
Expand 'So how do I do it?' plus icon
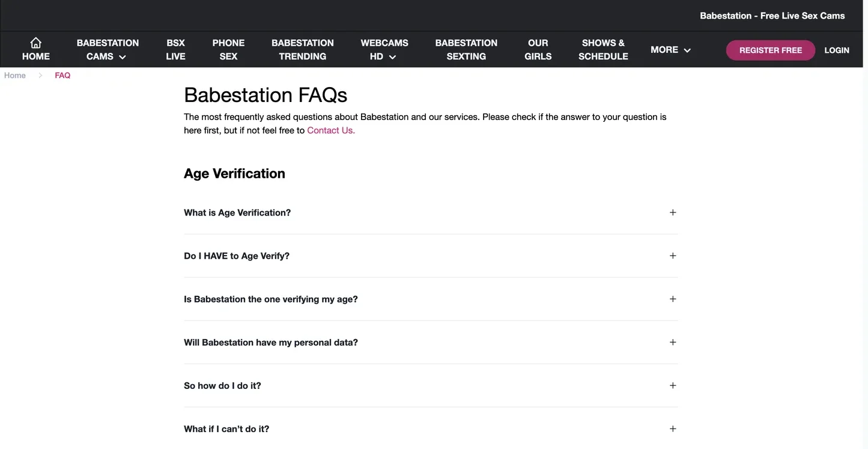coord(673,385)
